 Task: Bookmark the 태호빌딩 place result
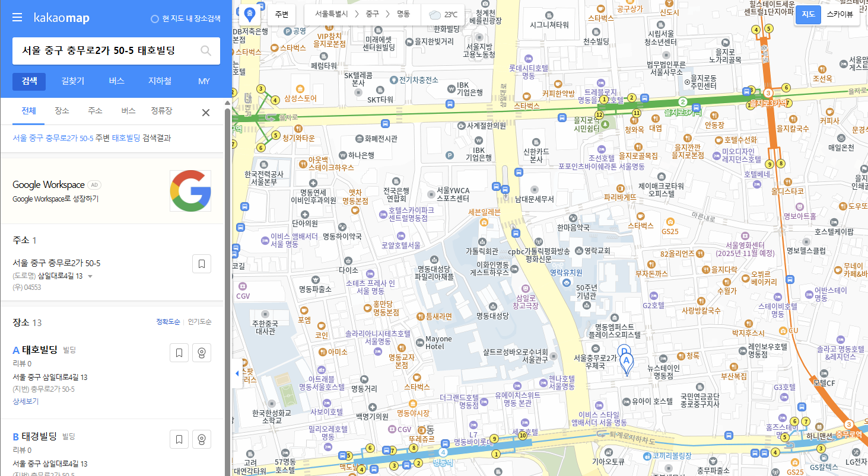click(x=179, y=353)
